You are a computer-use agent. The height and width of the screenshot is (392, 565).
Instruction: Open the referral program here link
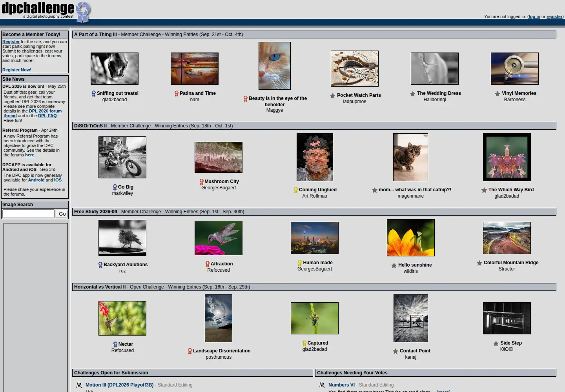29,155
